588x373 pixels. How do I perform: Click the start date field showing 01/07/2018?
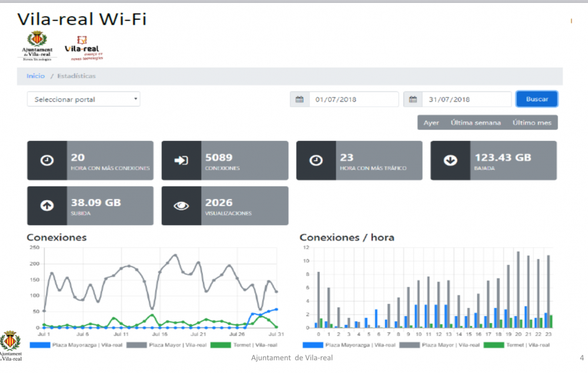pos(353,99)
